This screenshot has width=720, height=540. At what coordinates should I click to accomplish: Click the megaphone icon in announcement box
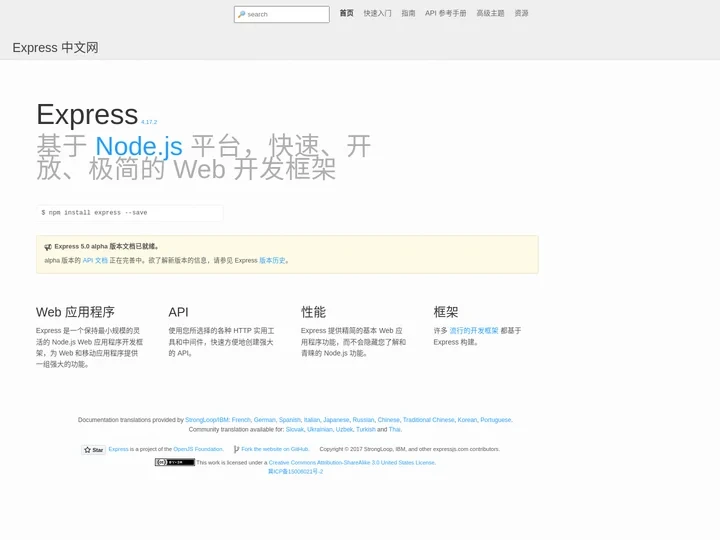pyautogui.click(x=48, y=247)
